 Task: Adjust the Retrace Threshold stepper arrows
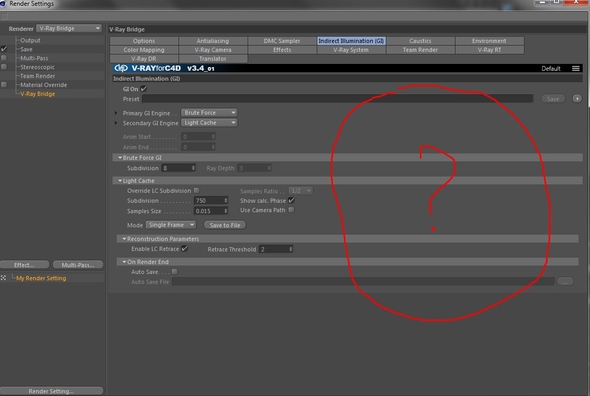coord(290,249)
